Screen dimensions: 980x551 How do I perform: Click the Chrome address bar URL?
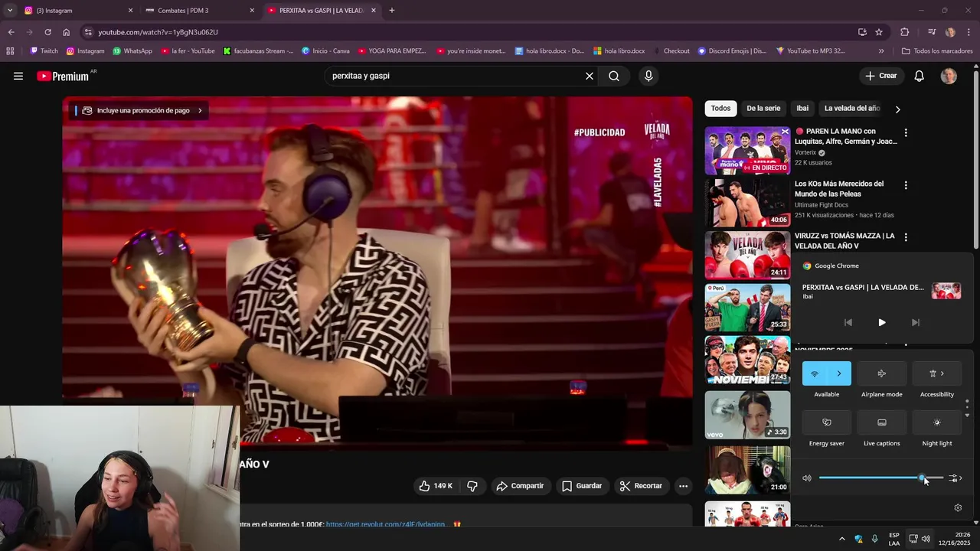pyautogui.click(x=158, y=32)
